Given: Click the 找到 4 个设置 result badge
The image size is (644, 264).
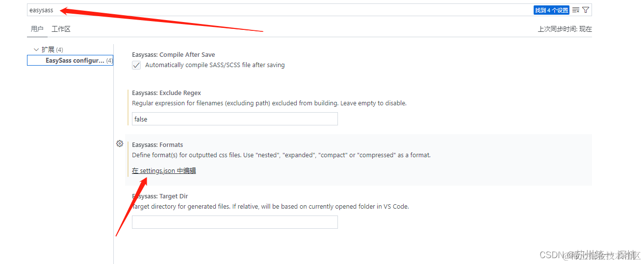Looking at the screenshot, I should pos(551,10).
